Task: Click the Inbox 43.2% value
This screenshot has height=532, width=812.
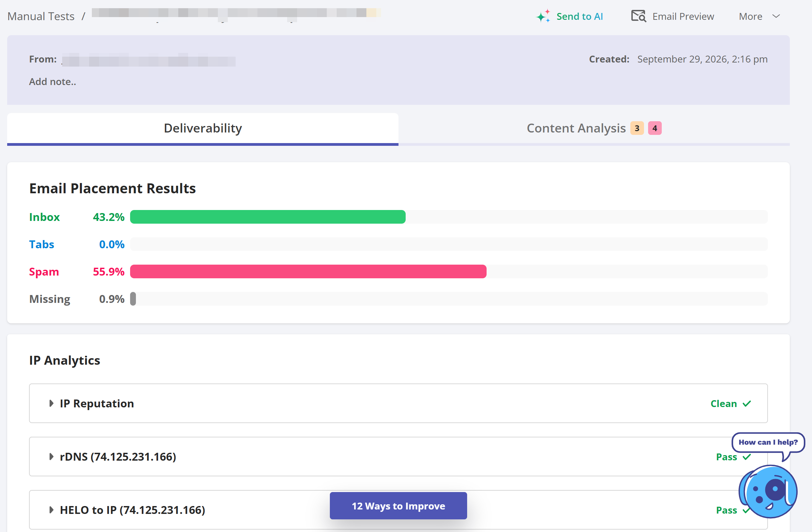Action: pos(109,217)
